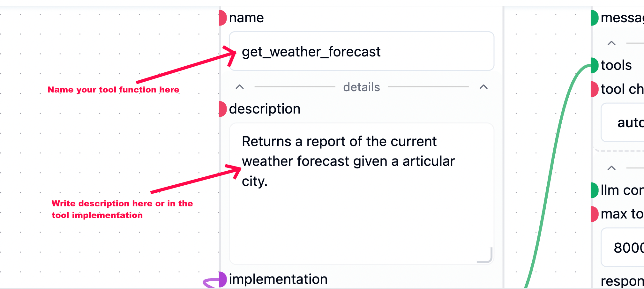The image size is (644, 289).
Task: Collapse details using the left chevron
Action: click(240, 87)
